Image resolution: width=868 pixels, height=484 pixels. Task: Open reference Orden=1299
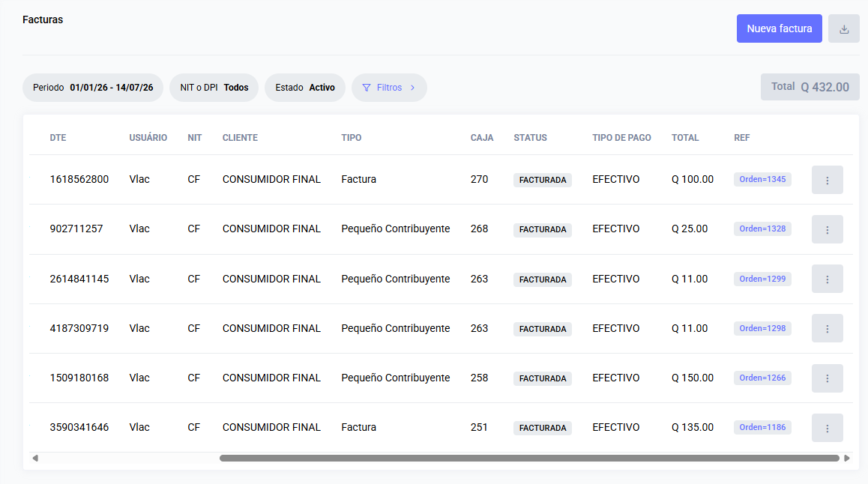762,279
